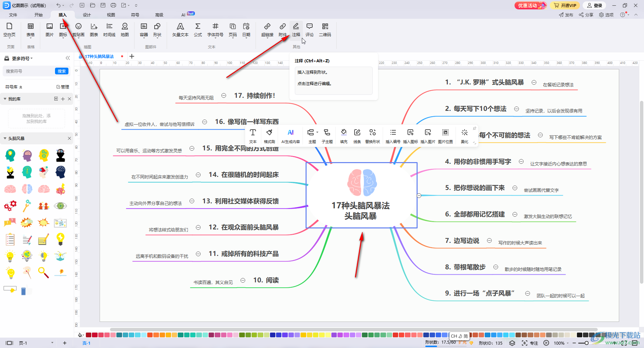Open the 容器 container tool
Screen dimensions: 644x348
point(144,29)
